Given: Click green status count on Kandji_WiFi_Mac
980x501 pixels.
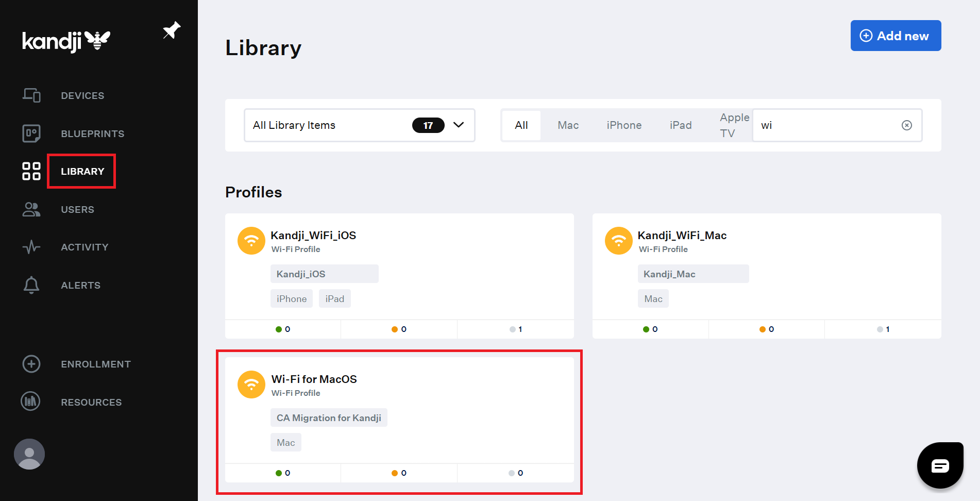Looking at the screenshot, I should click(x=650, y=329).
